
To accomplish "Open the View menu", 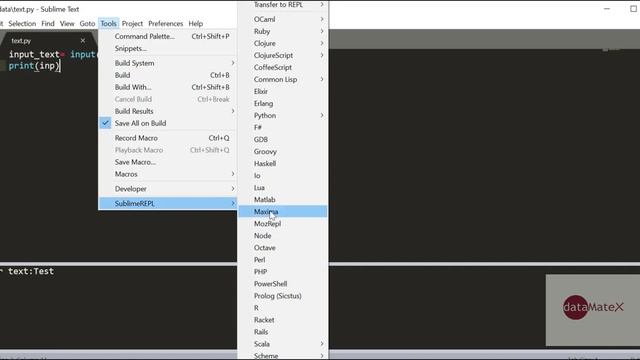I will 67,24.
